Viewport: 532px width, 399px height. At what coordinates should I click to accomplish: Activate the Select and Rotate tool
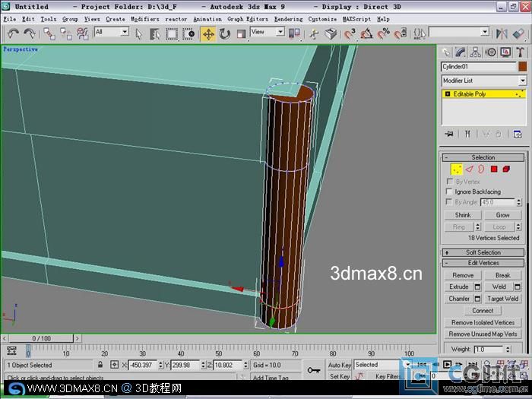coord(225,34)
